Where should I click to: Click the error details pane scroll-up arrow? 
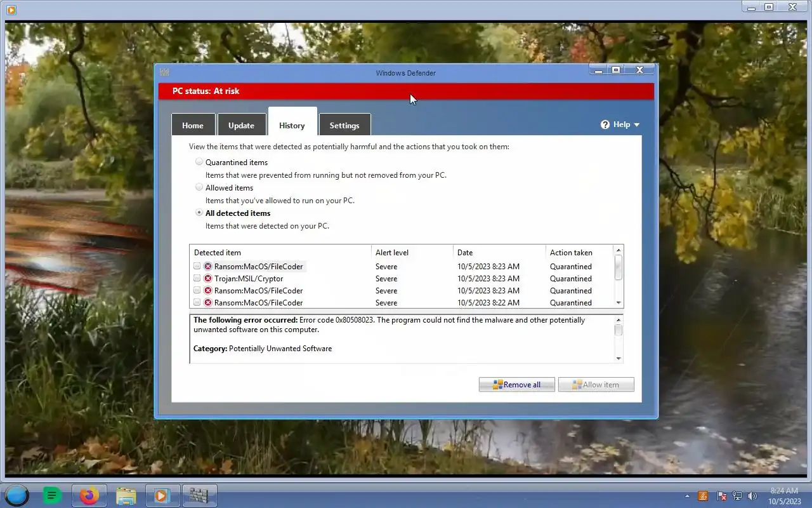(x=619, y=319)
